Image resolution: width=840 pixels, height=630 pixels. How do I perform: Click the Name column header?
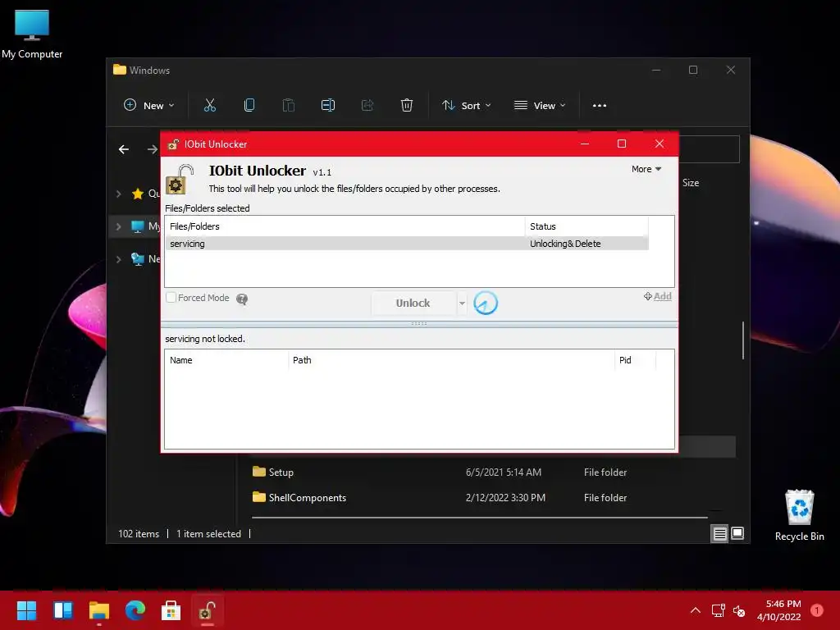coord(226,360)
